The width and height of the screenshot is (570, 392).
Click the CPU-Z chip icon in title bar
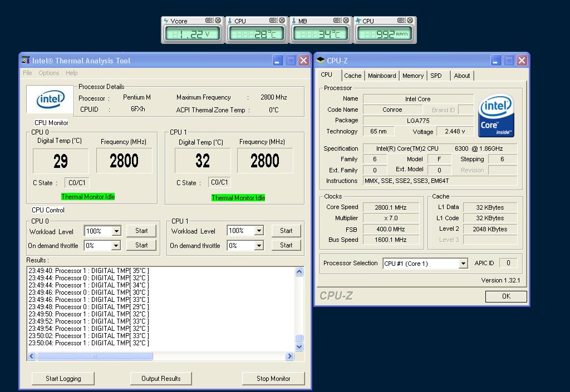[320, 60]
